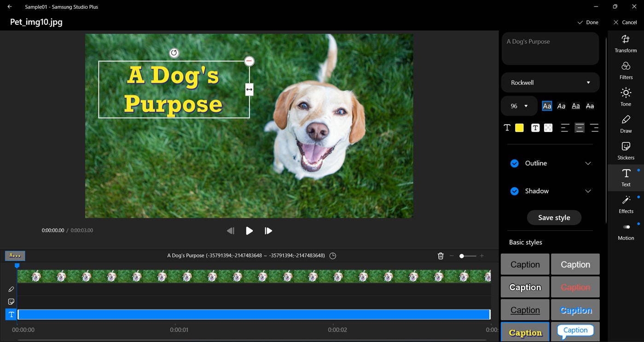Viewport: 644px width, 342px height.
Task: Apply the yellow Rockwell Caption style
Action: click(x=525, y=332)
